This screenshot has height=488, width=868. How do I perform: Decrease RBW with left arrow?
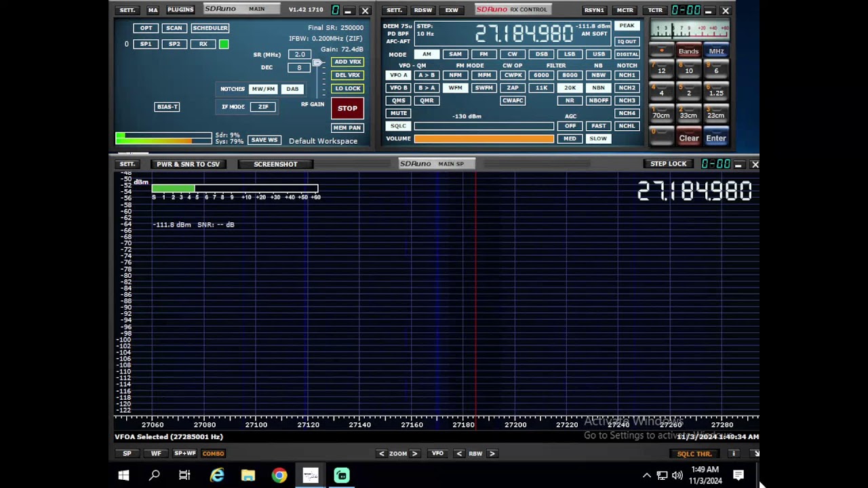[459, 453]
